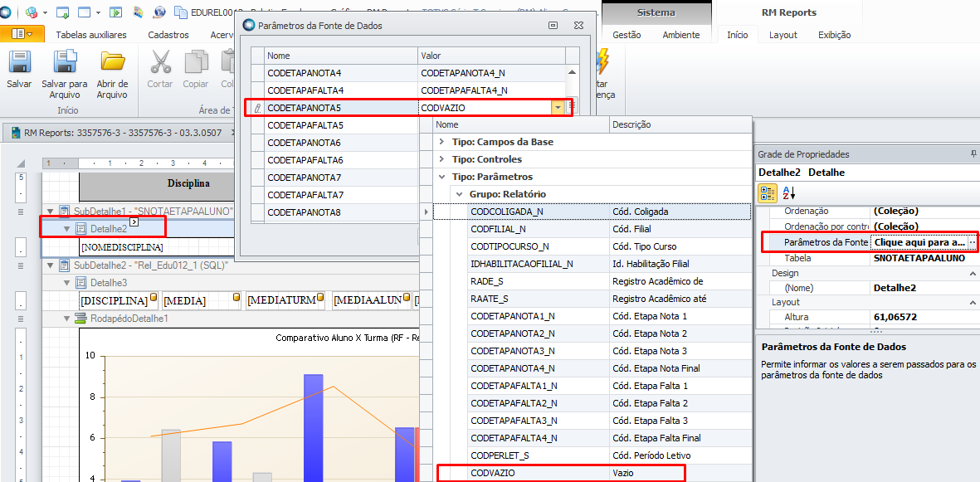
Task: Collapse Grupo: Relatório group
Action: [x=461, y=194]
